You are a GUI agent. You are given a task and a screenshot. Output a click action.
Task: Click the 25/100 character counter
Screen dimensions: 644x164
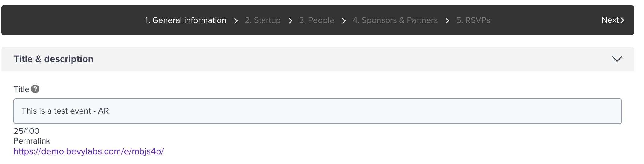pos(26,131)
